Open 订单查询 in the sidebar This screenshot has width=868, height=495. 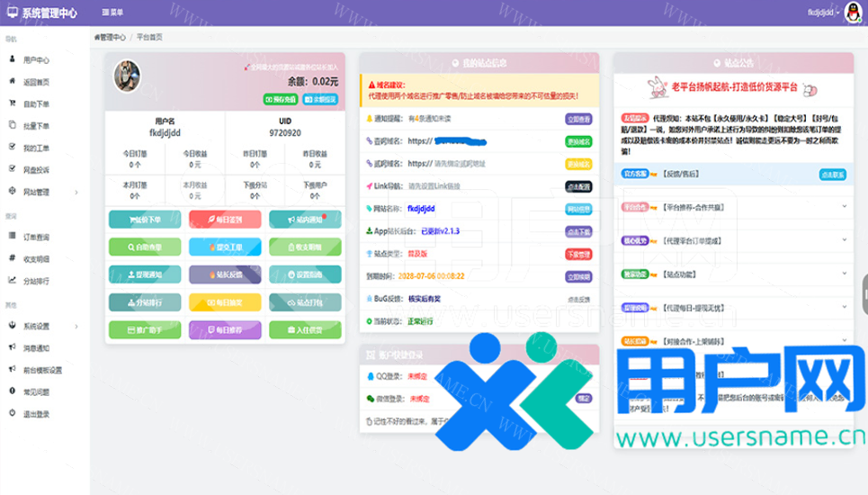[x=36, y=236]
